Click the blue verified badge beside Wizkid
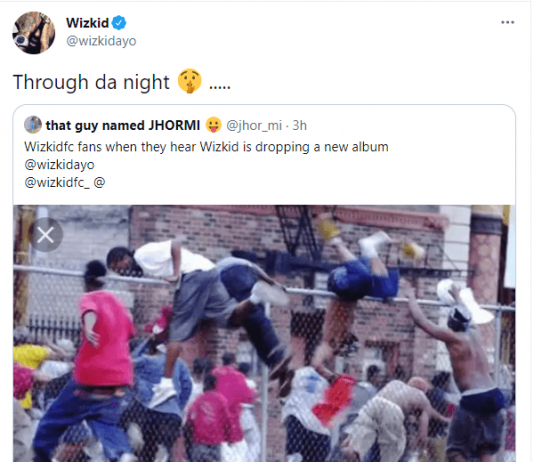The image size is (534, 462). coord(119,23)
